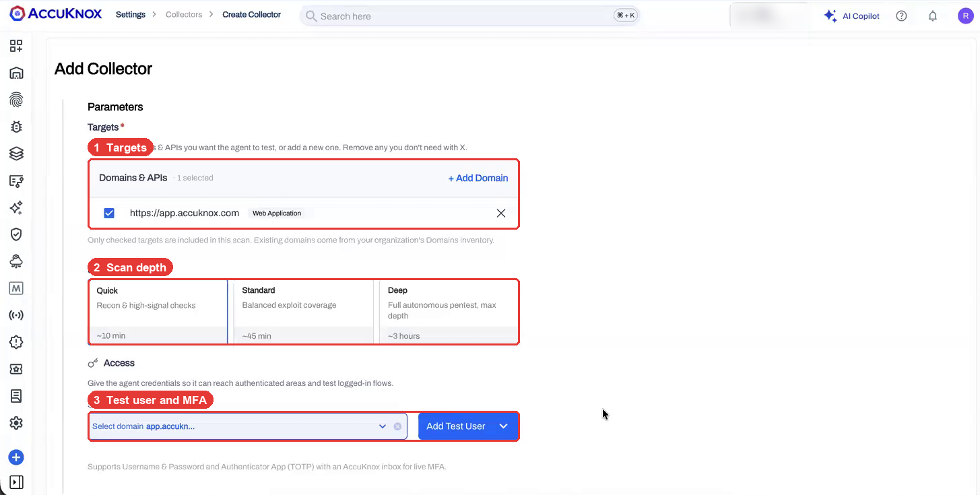Open the broadcast signal sidebar icon
Image resolution: width=980 pixels, height=495 pixels.
click(16, 315)
